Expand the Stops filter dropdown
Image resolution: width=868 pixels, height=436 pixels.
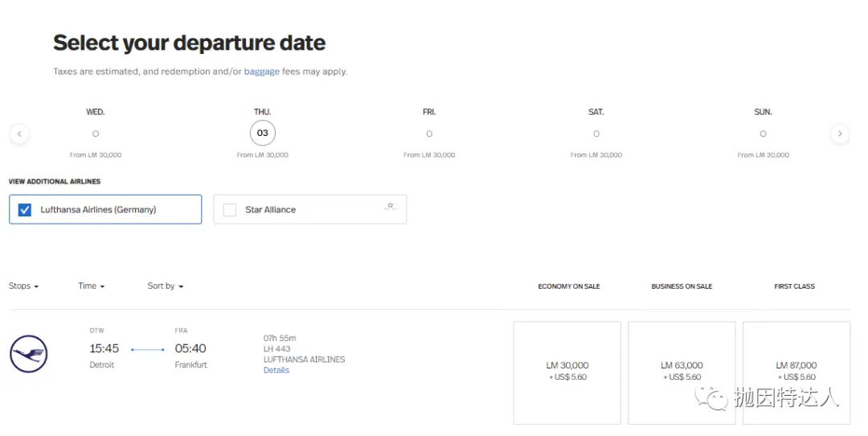(23, 286)
